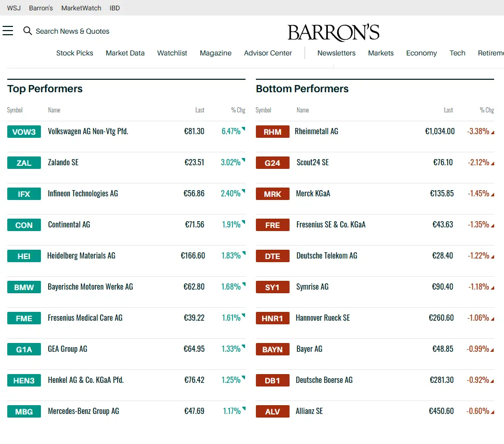Click the IBD link in top bar
This screenshot has width=504, height=444.
[115, 8]
